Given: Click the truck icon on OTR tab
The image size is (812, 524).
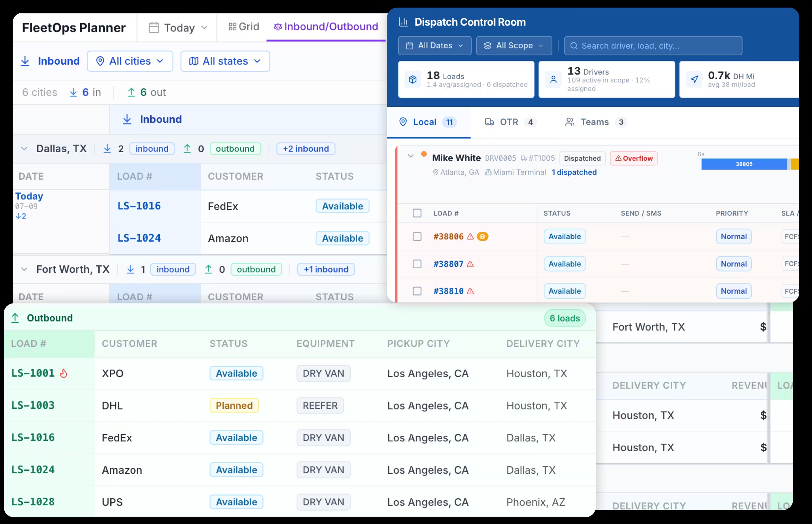Looking at the screenshot, I should pyautogui.click(x=489, y=122).
